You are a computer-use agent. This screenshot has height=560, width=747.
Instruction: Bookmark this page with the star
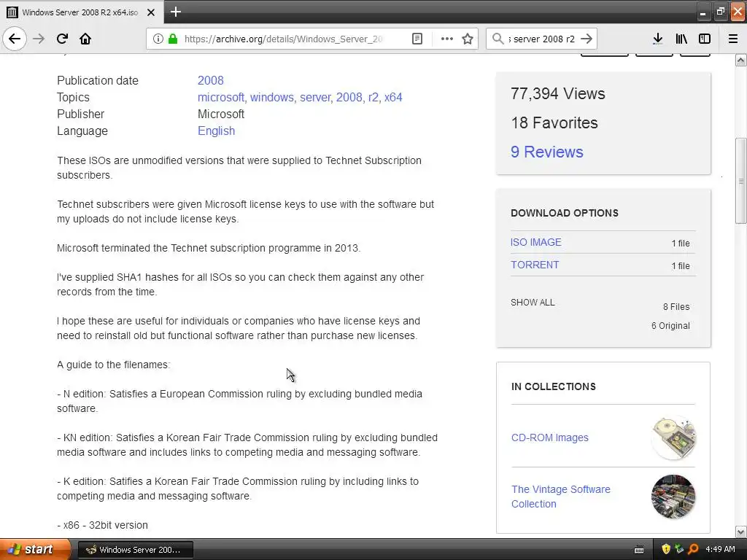point(468,39)
